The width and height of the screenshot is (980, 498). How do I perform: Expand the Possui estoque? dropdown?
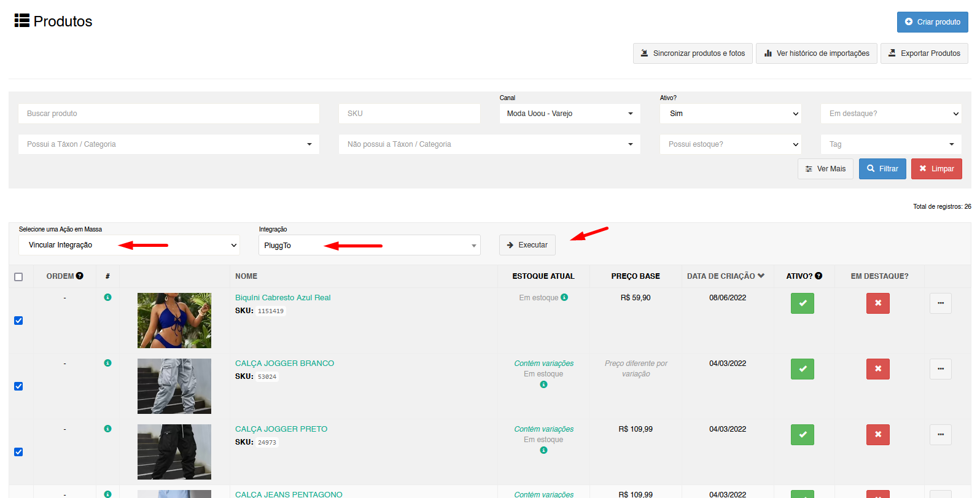731,144
